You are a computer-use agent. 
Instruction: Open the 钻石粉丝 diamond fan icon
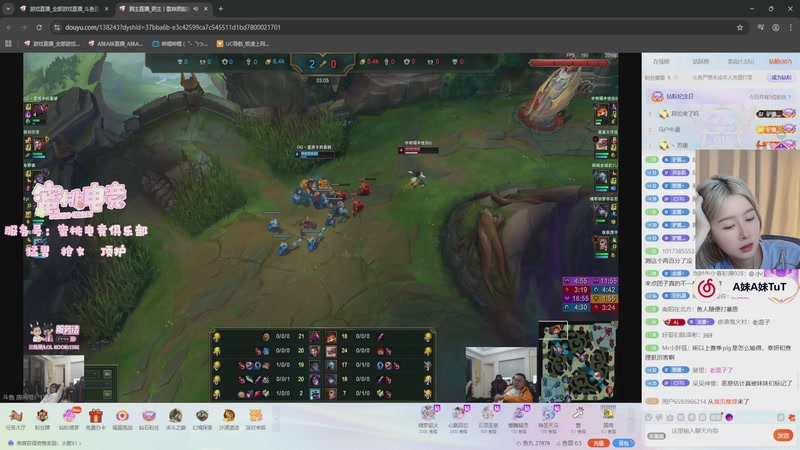tap(148, 420)
